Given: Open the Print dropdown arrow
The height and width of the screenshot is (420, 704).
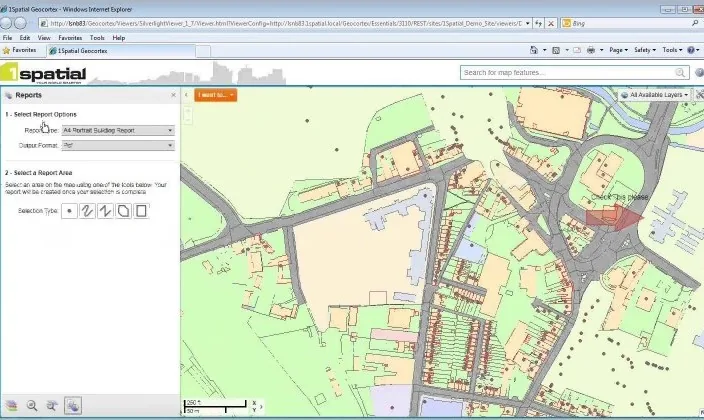Looking at the screenshot, I should coord(601,50).
